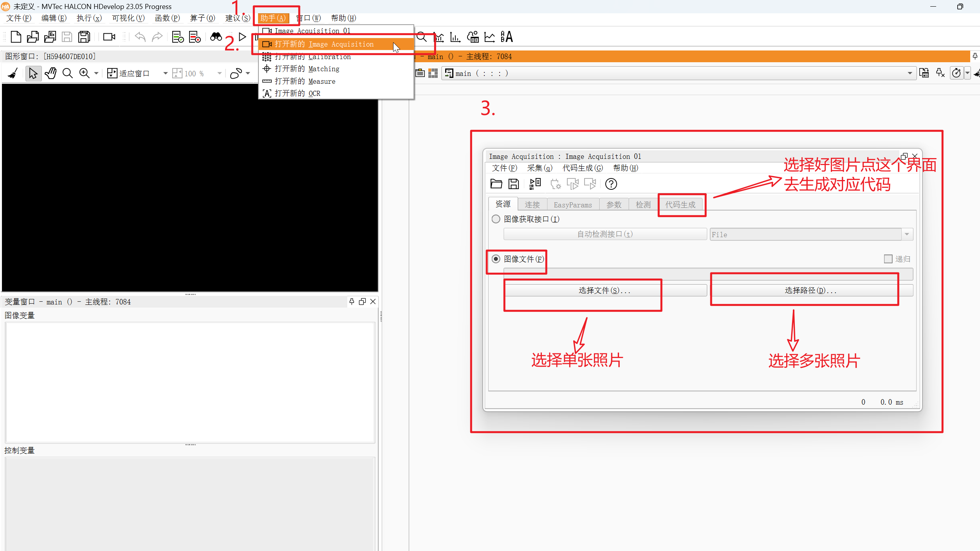Click the 选择文件 button

click(x=605, y=290)
